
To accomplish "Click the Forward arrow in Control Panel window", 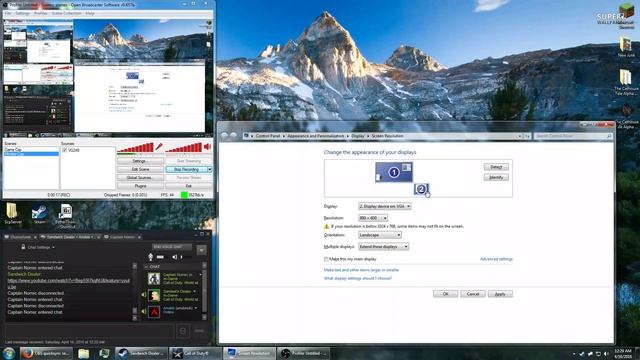I will coord(233,136).
